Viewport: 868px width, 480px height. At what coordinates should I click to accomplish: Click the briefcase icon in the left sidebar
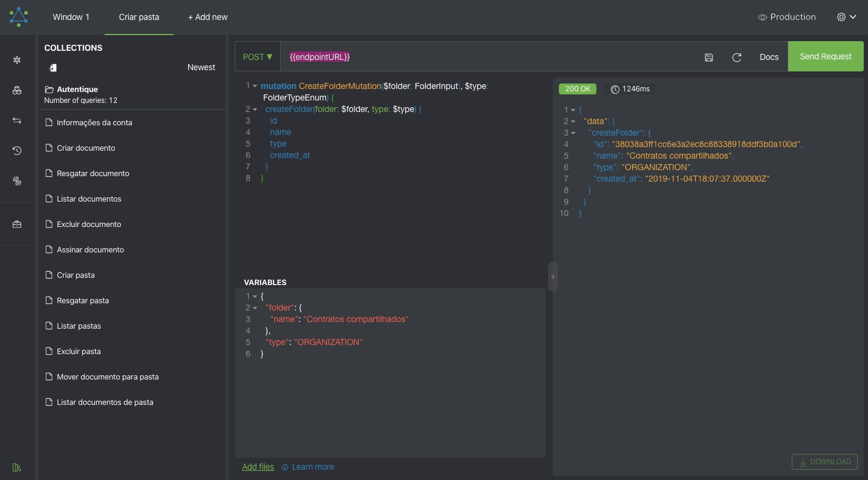click(17, 225)
